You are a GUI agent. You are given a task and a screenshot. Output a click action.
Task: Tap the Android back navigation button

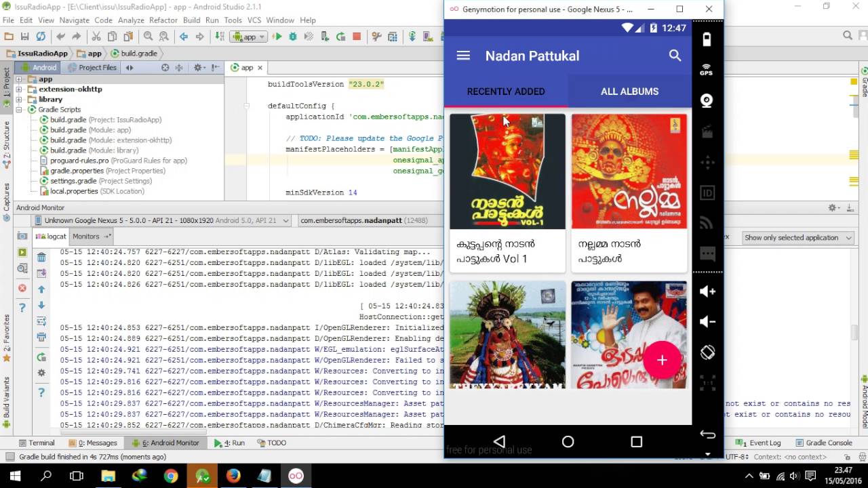coord(499,442)
